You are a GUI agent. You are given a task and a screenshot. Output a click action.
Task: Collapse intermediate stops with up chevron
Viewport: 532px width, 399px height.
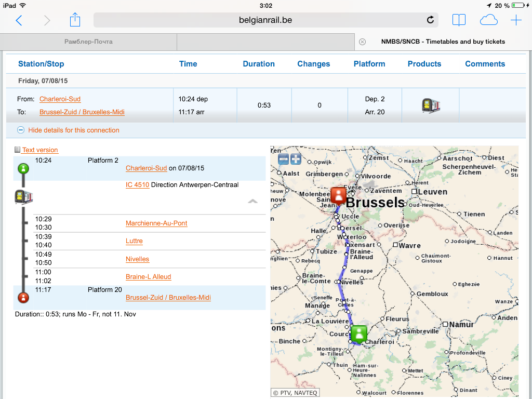tap(253, 201)
